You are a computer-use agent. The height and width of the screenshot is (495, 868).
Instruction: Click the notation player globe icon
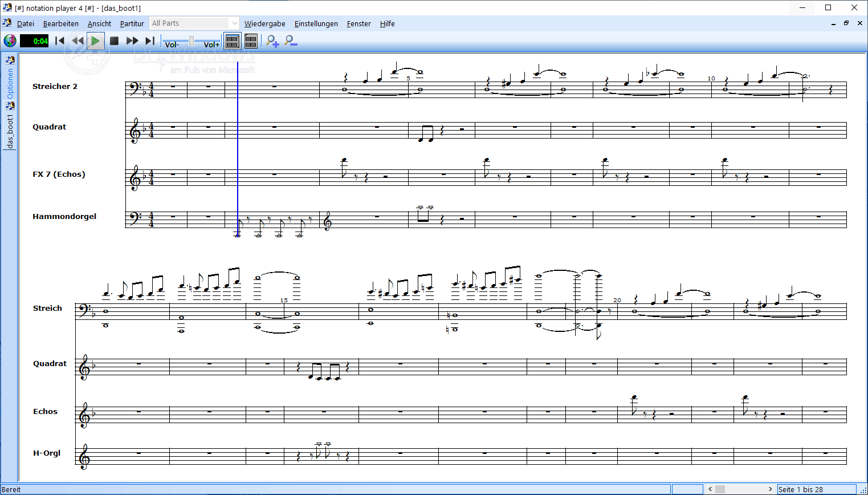(10, 40)
